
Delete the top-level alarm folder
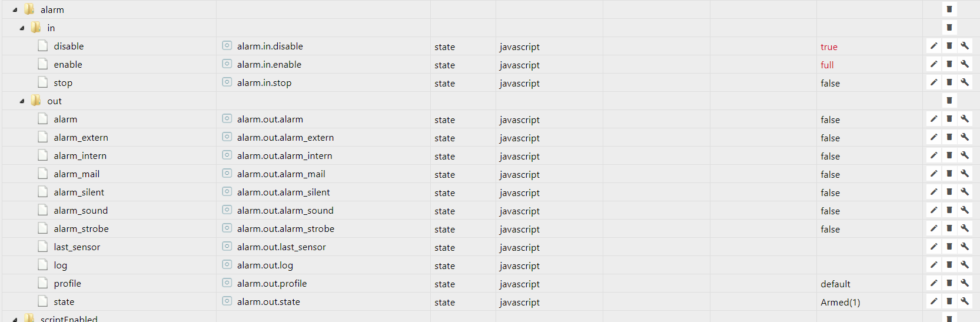(x=949, y=9)
